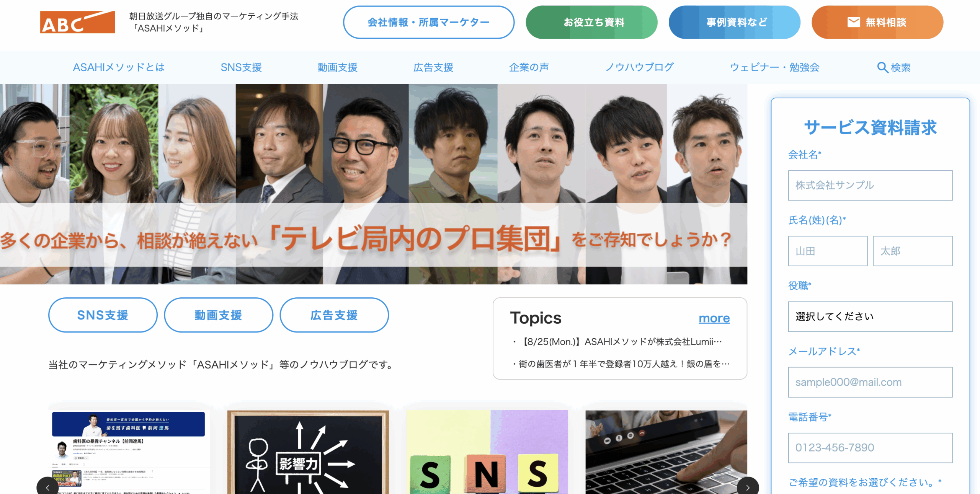
Task: Open ウェビナー・勉強会 navigation item
Action: (x=775, y=67)
